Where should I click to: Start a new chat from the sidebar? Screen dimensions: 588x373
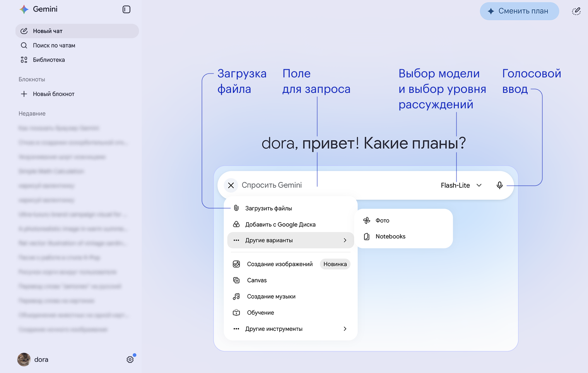[x=77, y=31]
